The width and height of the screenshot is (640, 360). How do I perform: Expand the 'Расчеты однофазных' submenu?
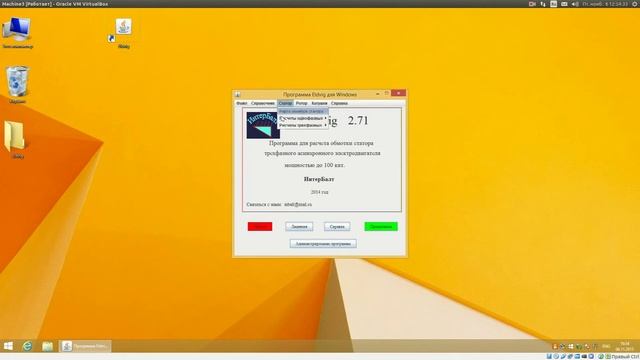(302, 118)
